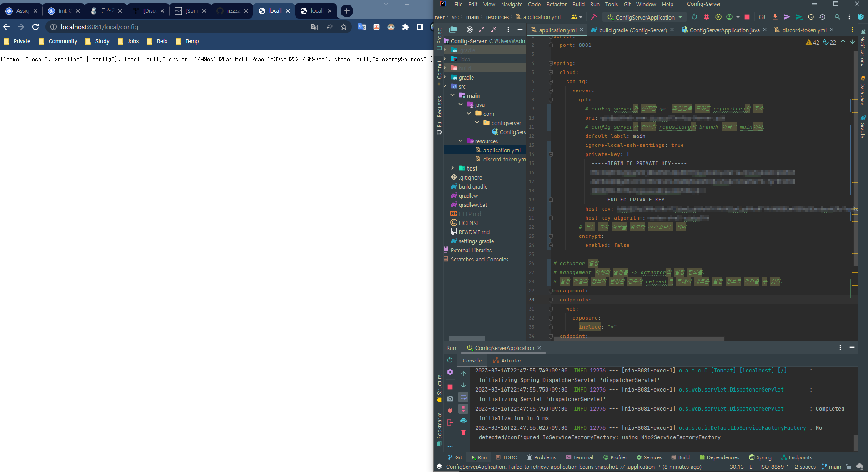Click down arrow in console toolbar

463,385
